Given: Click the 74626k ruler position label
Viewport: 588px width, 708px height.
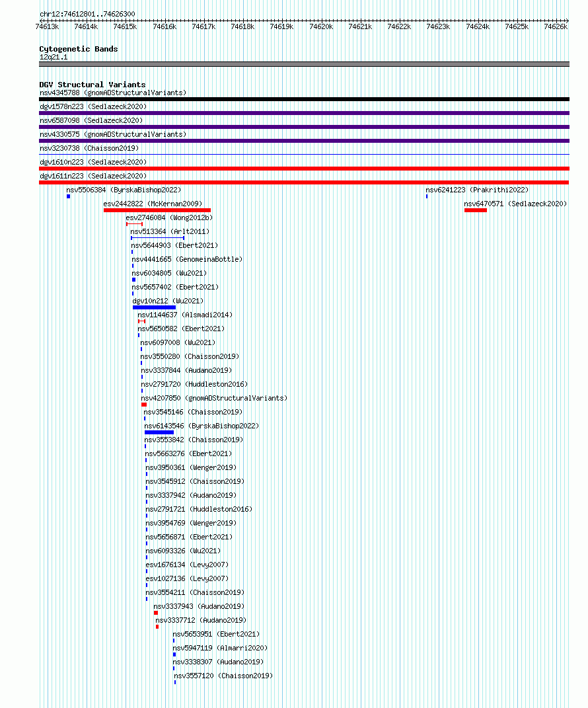Looking at the screenshot, I should pyautogui.click(x=556, y=26).
